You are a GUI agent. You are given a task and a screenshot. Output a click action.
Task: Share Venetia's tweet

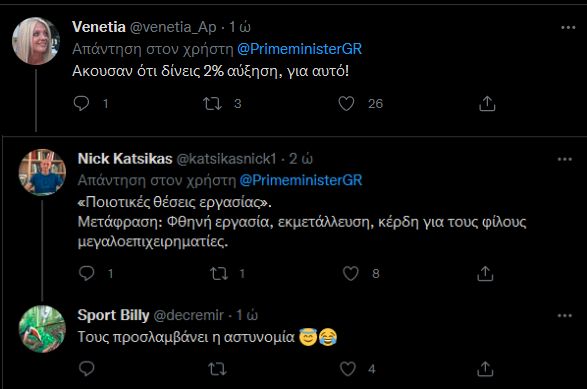(x=487, y=104)
